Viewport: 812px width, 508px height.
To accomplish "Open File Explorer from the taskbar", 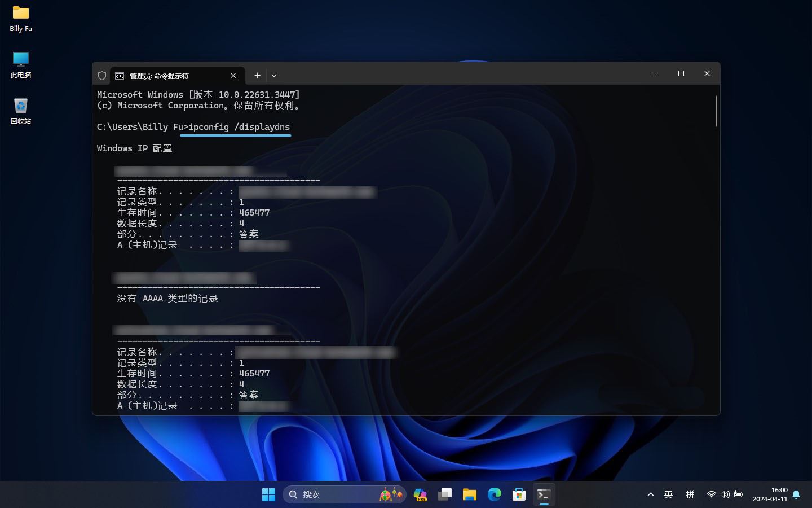I will tap(470, 494).
